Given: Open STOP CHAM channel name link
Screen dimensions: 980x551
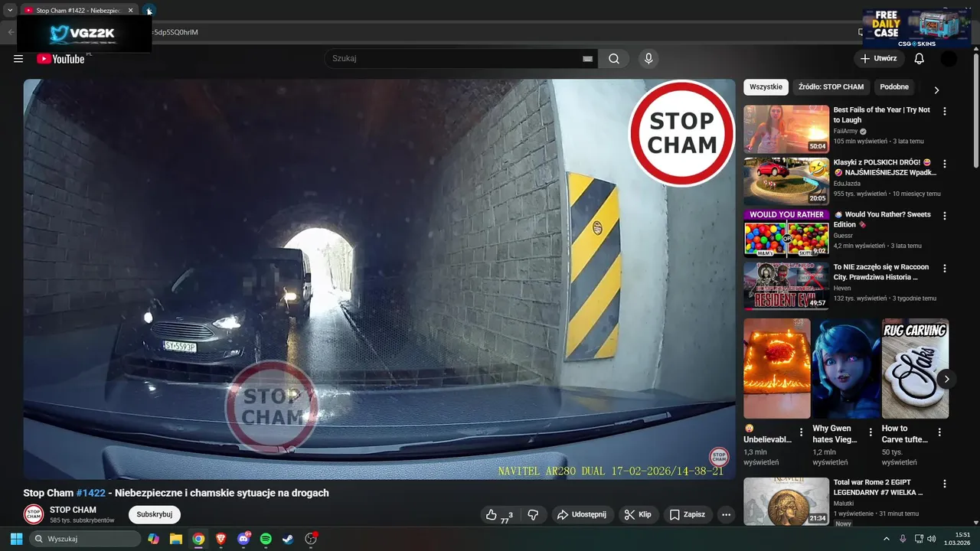Looking at the screenshot, I should [73, 510].
